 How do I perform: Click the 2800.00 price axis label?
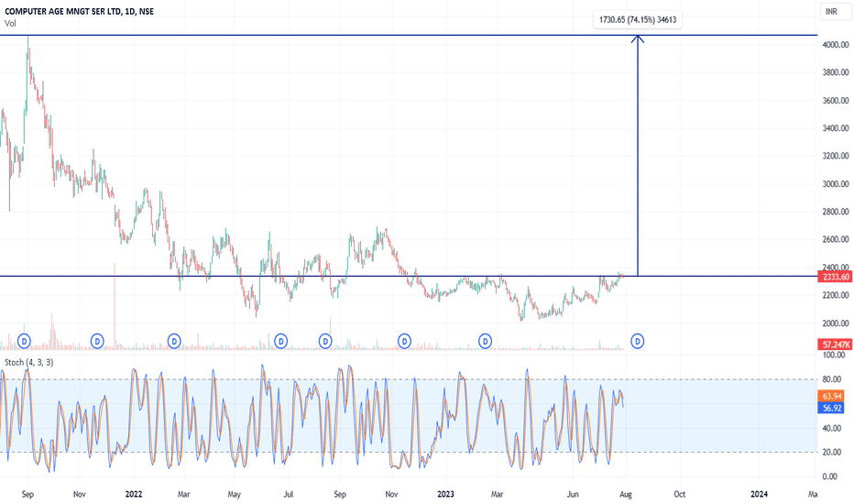(836, 212)
